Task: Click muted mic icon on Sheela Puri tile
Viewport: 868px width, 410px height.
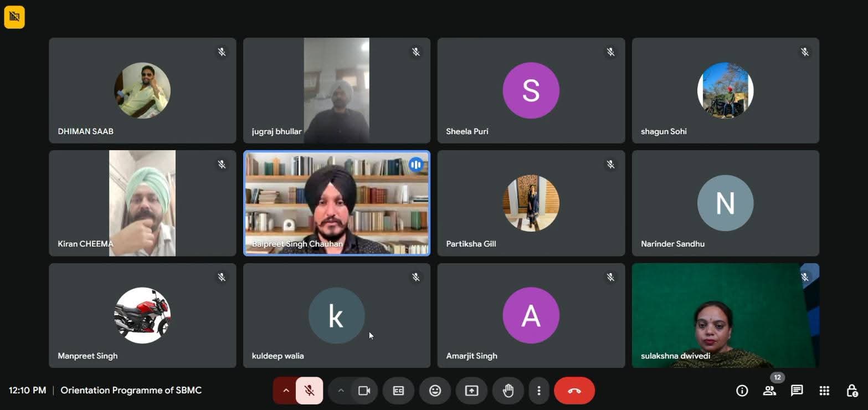Action: point(610,52)
